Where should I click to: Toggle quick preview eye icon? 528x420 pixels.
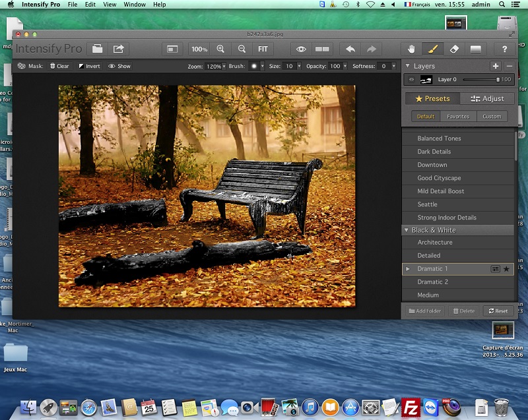pyautogui.click(x=301, y=49)
